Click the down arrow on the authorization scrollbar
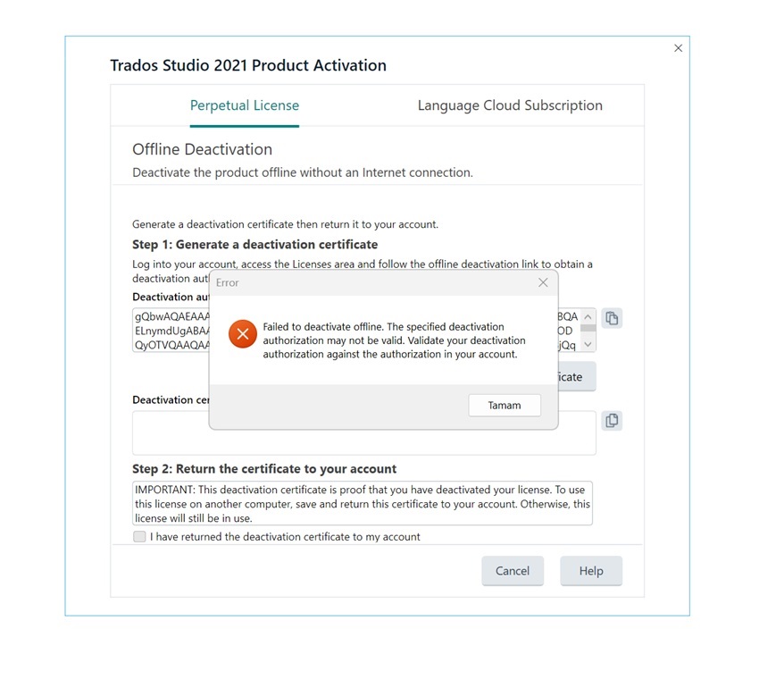This screenshot has height=688, width=784. point(588,344)
